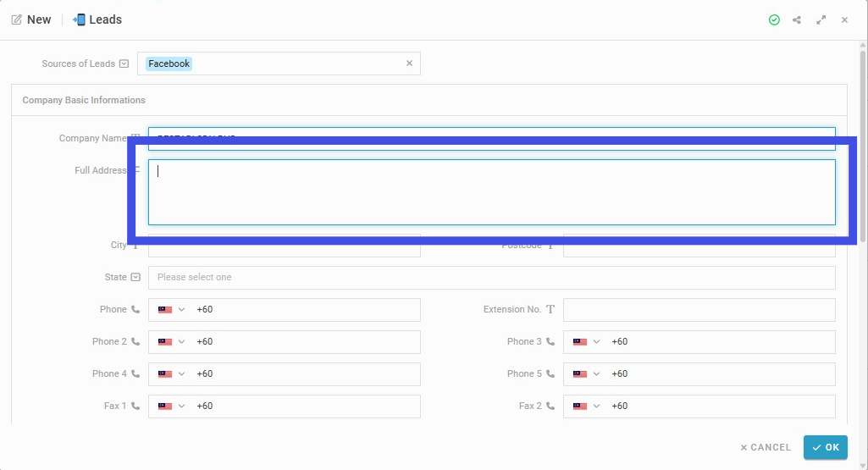Image resolution: width=868 pixels, height=470 pixels.
Task: Click the New edit pencil icon
Action: (x=17, y=20)
